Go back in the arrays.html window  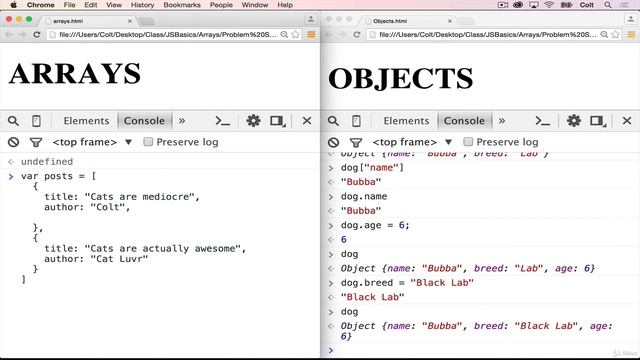pyautogui.click(x=9, y=35)
